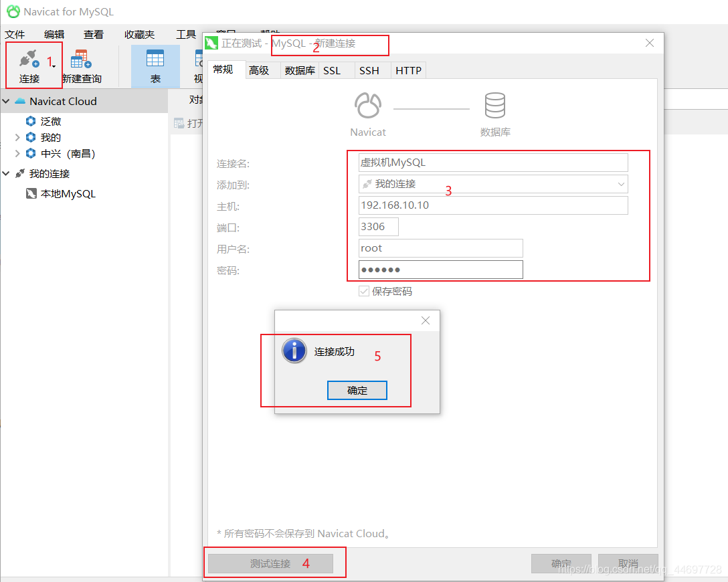The image size is (728, 582).
Task: Switch to the Databases (数据库) tab
Action: coord(300,70)
